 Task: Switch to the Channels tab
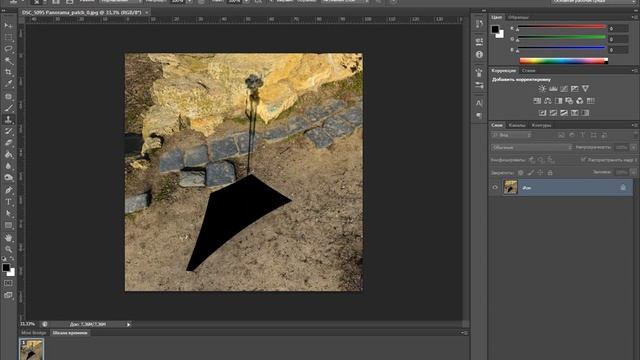click(517, 125)
